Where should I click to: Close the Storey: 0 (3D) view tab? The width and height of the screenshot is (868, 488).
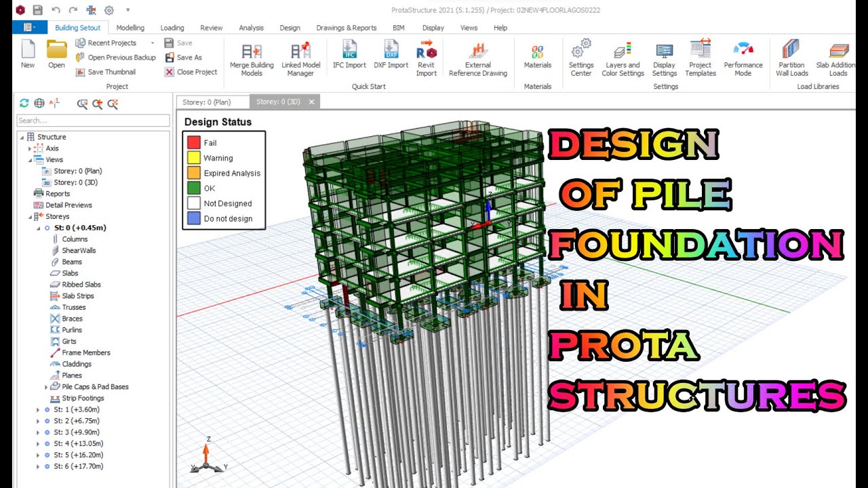click(312, 102)
